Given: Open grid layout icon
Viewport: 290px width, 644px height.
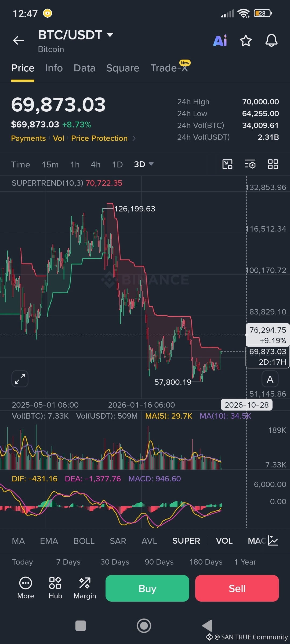Looking at the screenshot, I should 273,164.
